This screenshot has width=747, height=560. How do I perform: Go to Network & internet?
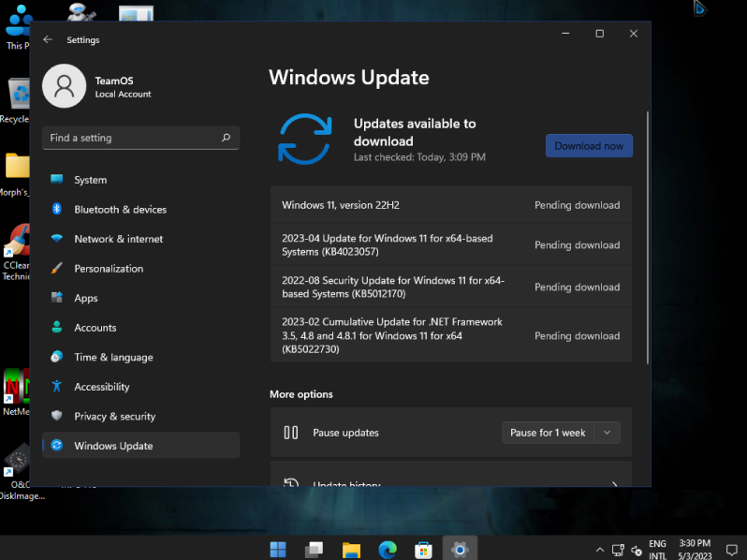[x=140, y=239]
